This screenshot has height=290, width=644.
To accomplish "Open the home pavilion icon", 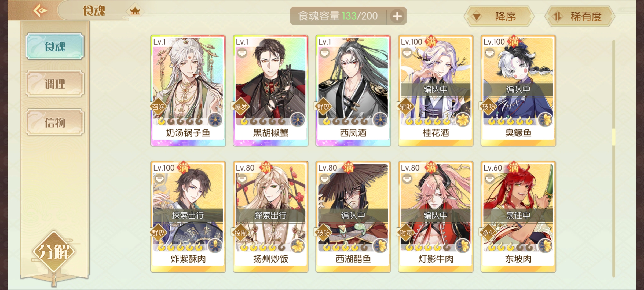I will (135, 11).
